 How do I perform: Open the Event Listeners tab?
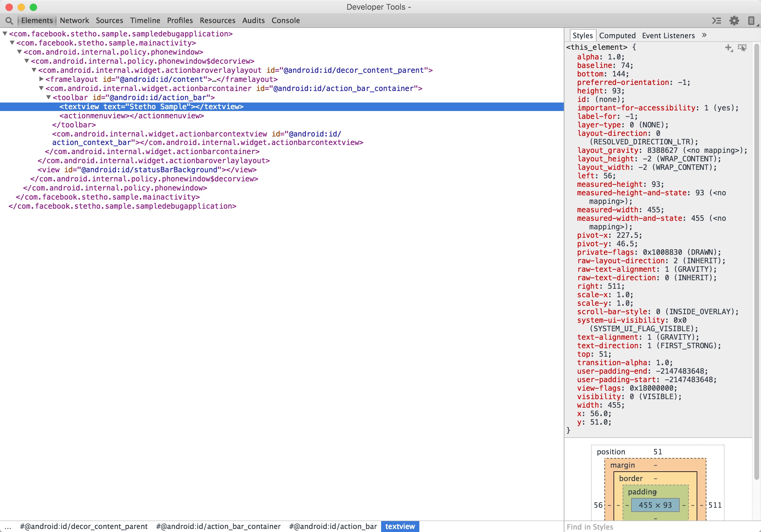coord(668,35)
